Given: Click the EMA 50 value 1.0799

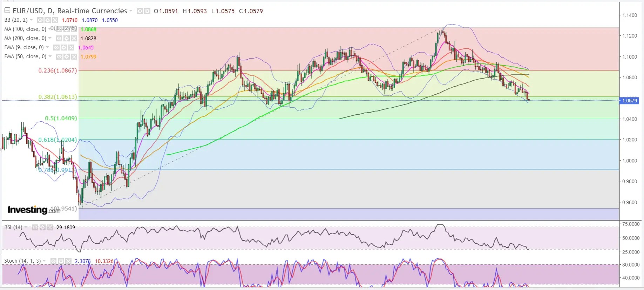Looking at the screenshot, I should tap(88, 56).
